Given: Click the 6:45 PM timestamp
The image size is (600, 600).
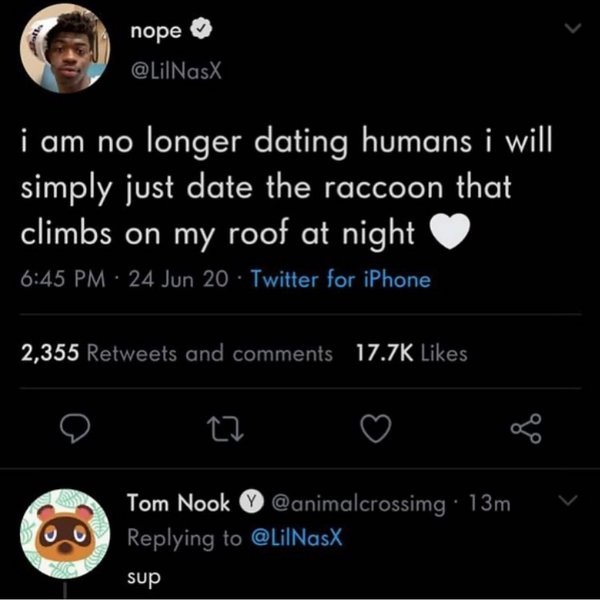Looking at the screenshot, I should click(62, 280).
